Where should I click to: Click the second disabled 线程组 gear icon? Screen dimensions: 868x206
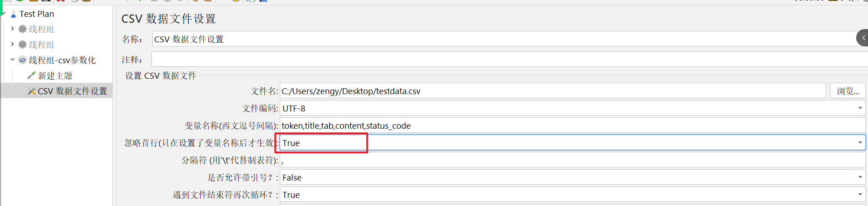[x=22, y=45]
